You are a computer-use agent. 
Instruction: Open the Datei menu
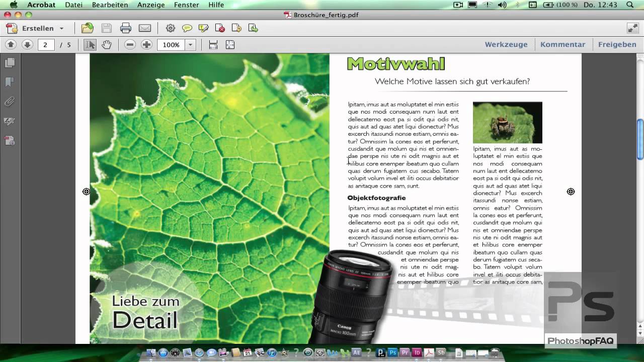(x=73, y=5)
